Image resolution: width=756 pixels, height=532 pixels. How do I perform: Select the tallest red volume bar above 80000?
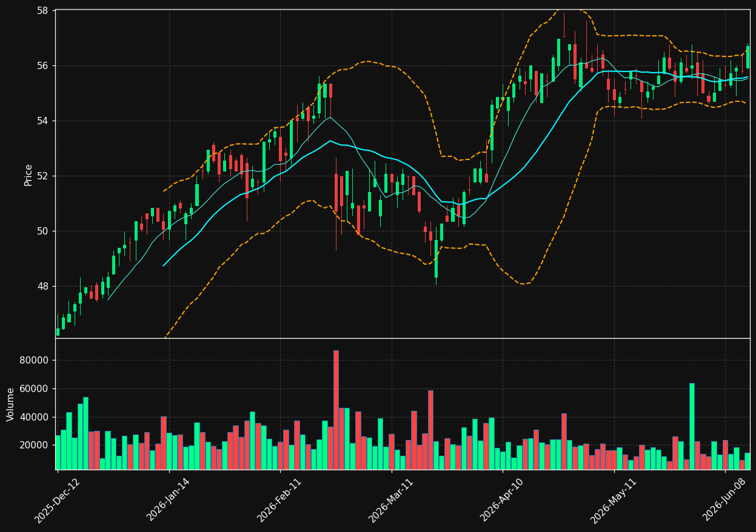point(336,410)
